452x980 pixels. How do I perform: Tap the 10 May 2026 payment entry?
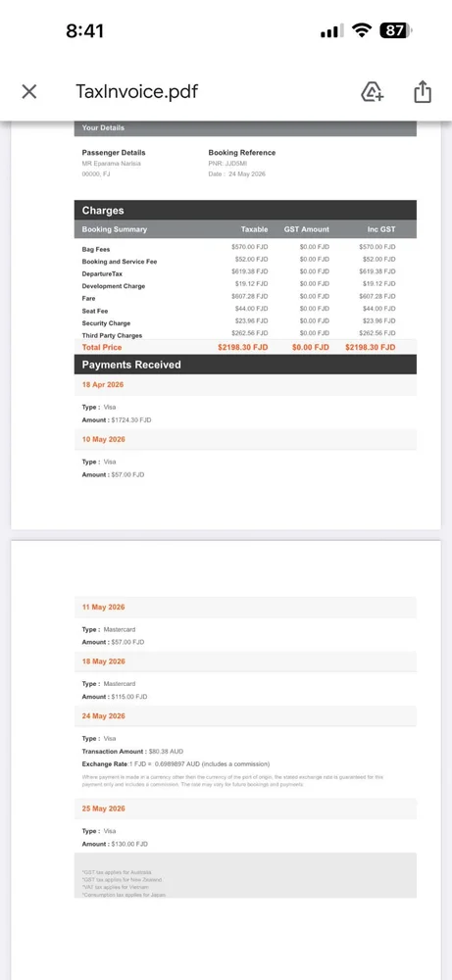[245, 439]
